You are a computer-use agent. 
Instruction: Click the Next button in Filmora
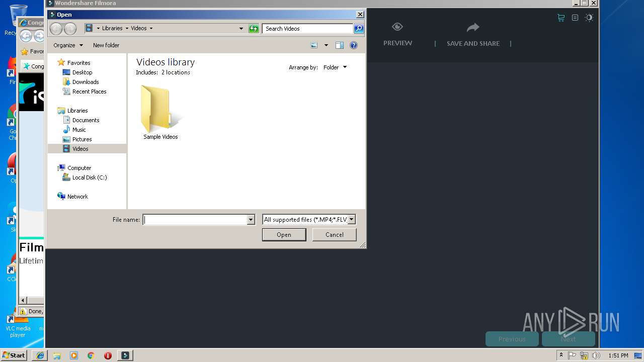coord(568,339)
